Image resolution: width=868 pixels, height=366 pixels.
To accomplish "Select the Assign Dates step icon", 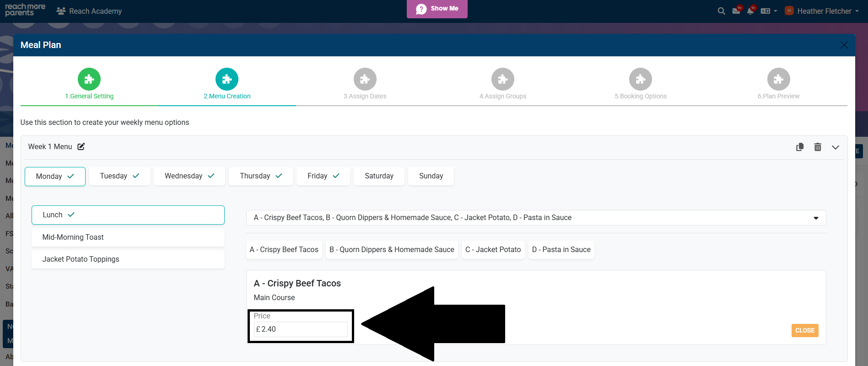I will tap(365, 80).
